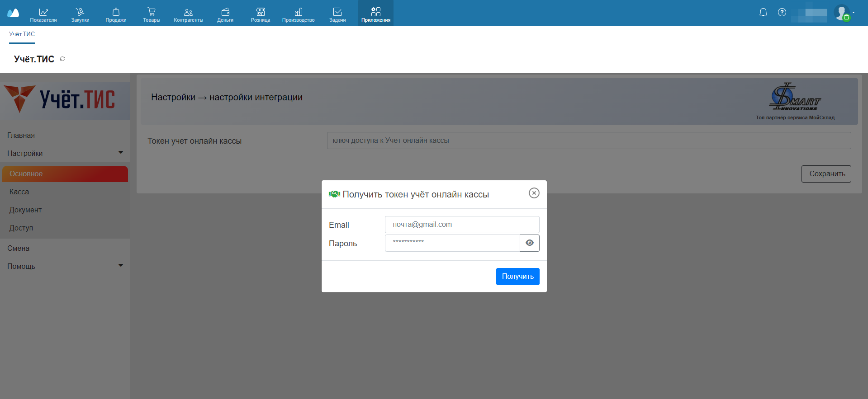Open the Контрагенты section
868x399 pixels.
188,14
